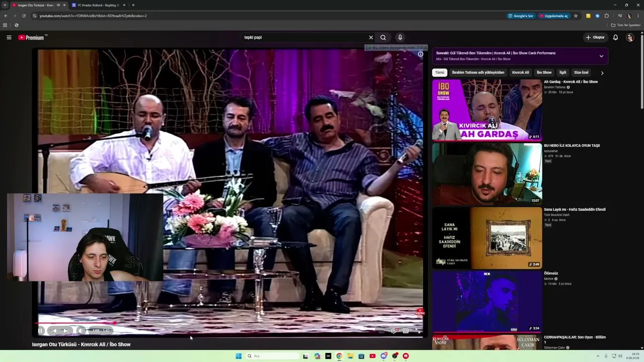The width and height of the screenshot is (644, 362).
Task: Open the YouTube guide hamburger menu
Action: tap(9, 37)
